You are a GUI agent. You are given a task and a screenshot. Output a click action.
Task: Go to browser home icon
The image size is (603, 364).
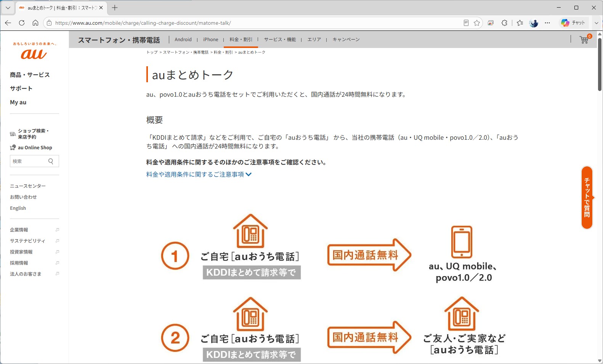(x=35, y=23)
